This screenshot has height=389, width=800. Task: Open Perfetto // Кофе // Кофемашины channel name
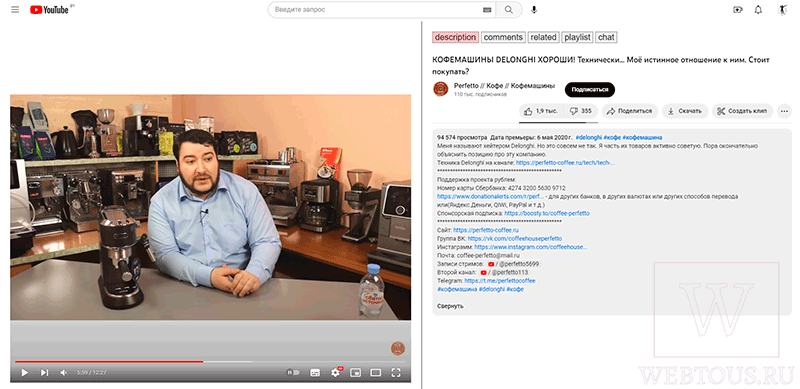click(x=505, y=85)
